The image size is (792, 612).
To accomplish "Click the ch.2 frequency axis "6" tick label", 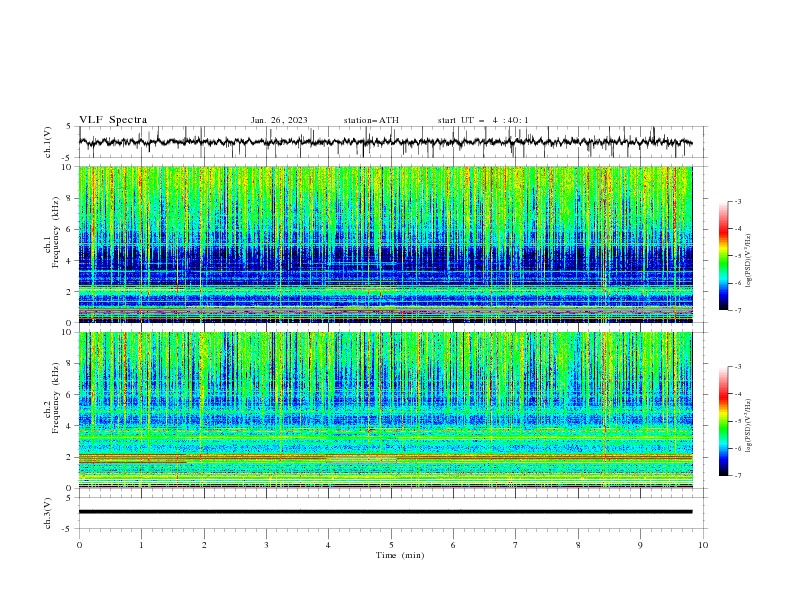I will 69,394.
